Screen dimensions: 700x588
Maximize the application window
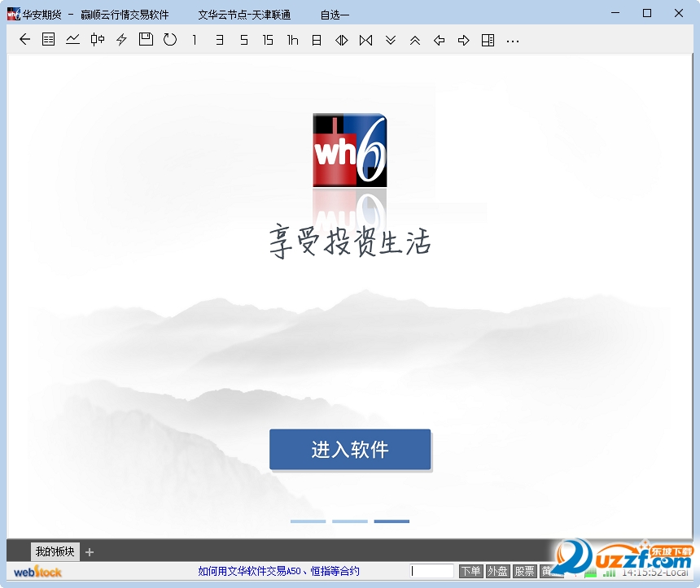(647, 13)
